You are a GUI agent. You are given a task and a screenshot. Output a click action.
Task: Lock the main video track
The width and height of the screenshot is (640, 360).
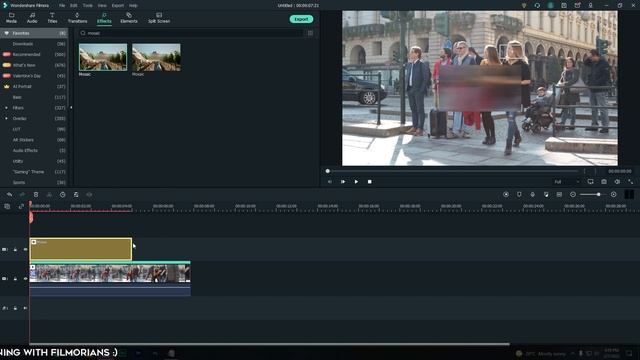pos(16,279)
